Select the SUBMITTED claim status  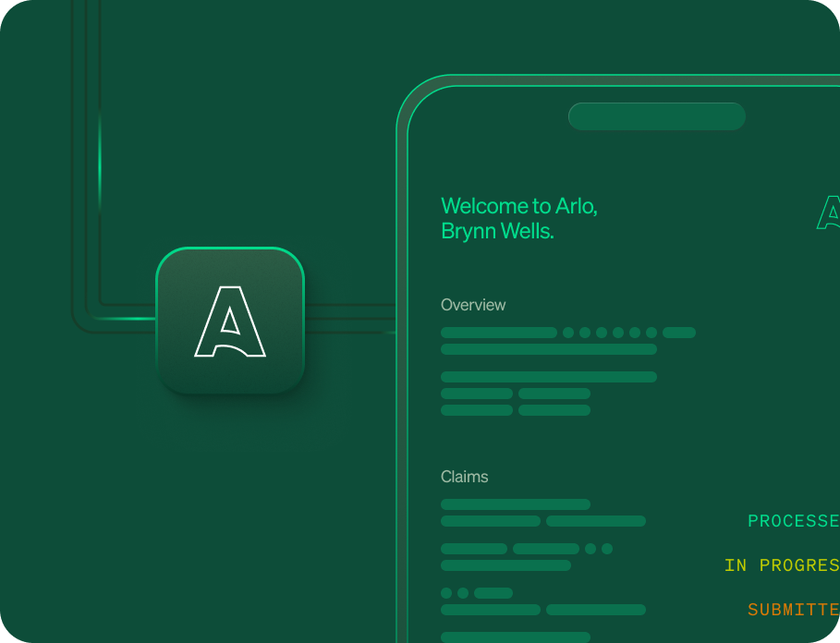(x=793, y=610)
